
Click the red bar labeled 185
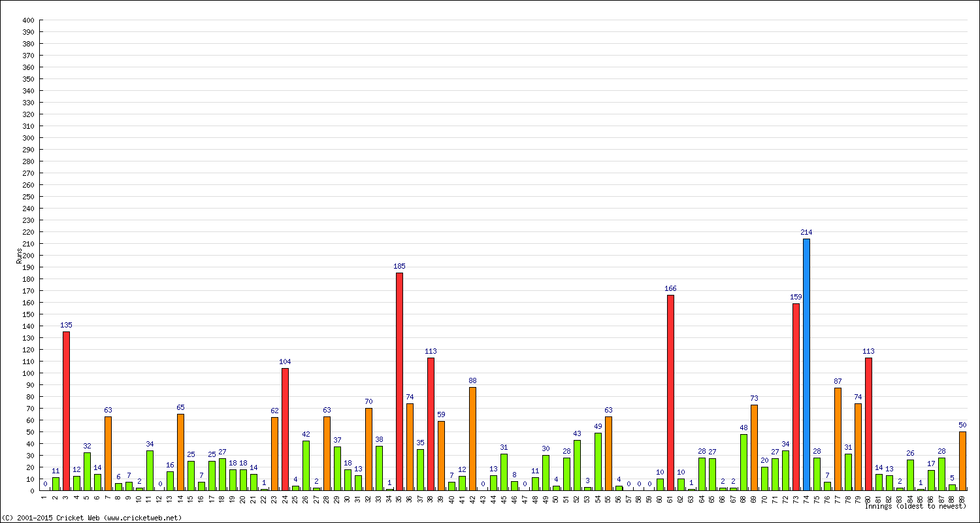click(399, 382)
